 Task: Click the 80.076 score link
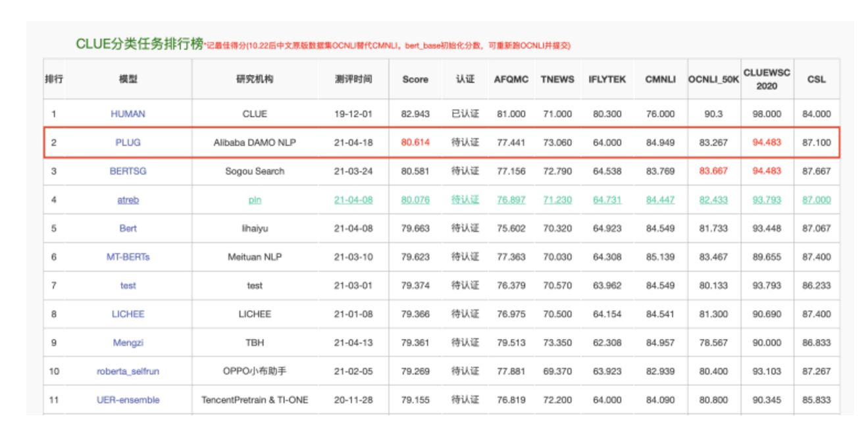point(415,199)
